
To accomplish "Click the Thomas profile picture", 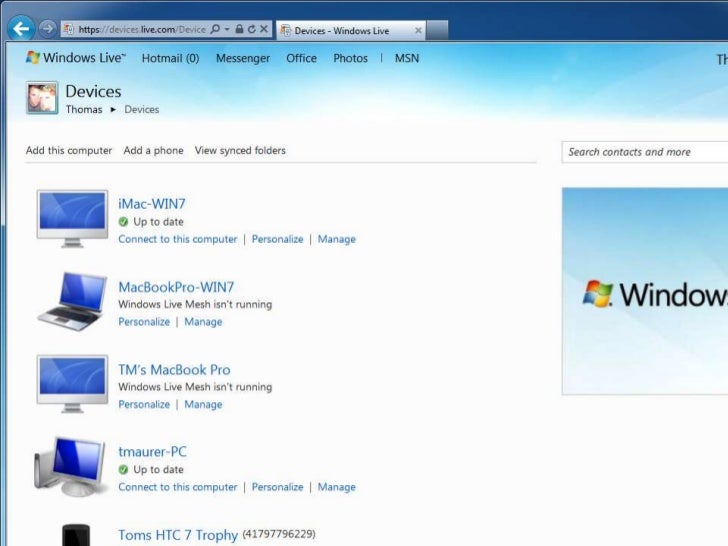I will coord(42,98).
